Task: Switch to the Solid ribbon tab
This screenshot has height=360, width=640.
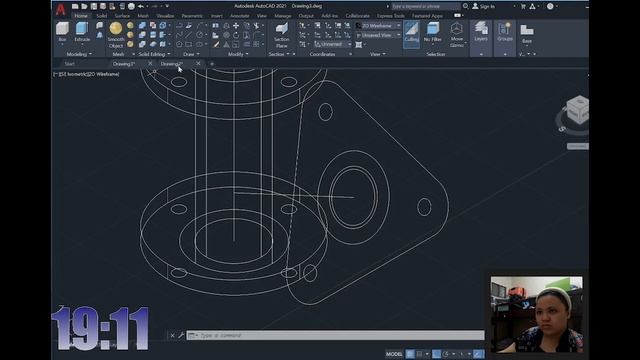Action: pos(101,16)
